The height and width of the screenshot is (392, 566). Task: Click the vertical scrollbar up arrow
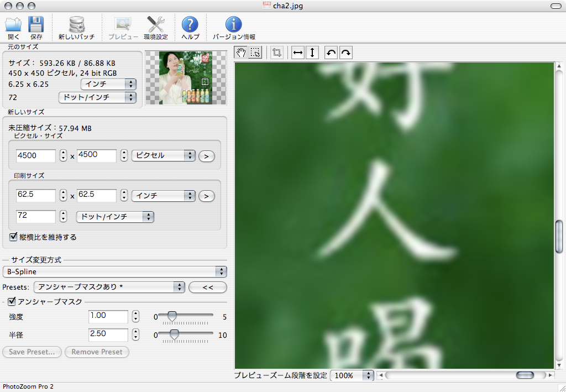pos(559,66)
